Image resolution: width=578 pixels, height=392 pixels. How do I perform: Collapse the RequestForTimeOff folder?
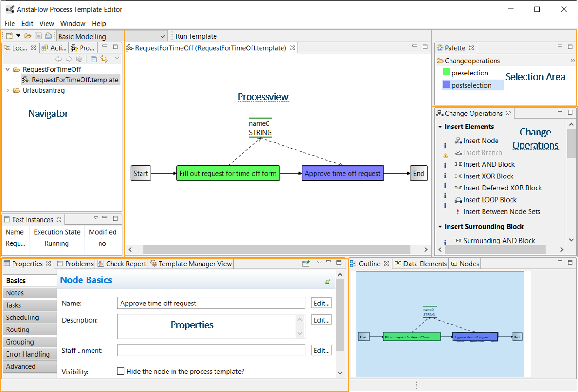click(7, 69)
